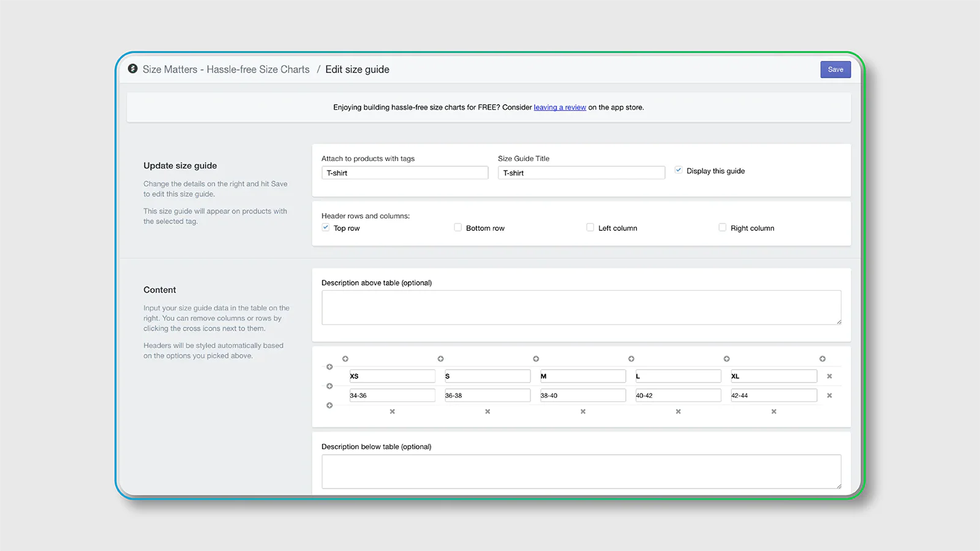Viewport: 980px width, 551px height.
Task: Click the Size Matters app logo icon
Action: (x=132, y=69)
